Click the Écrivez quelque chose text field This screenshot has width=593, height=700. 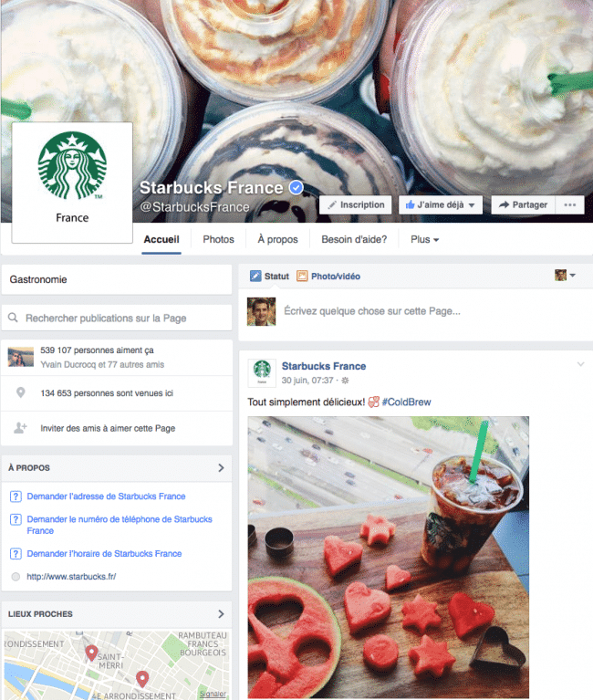coord(372,311)
